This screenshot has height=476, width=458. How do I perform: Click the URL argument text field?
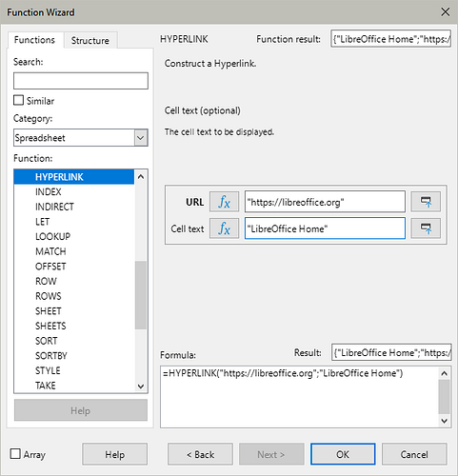(325, 202)
